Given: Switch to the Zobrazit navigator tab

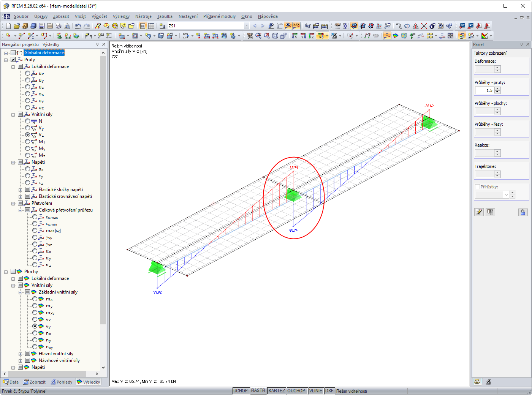Looking at the screenshot, I should pos(35,382).
